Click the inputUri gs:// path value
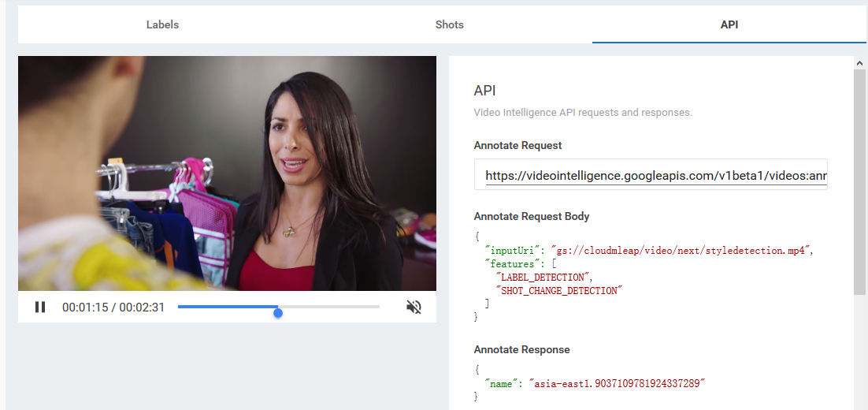The image size is (868, 410). coord(681,251)
